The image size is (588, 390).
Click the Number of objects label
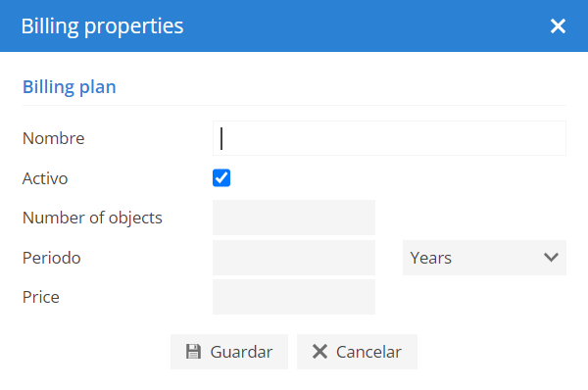click(x=92, y=218)
